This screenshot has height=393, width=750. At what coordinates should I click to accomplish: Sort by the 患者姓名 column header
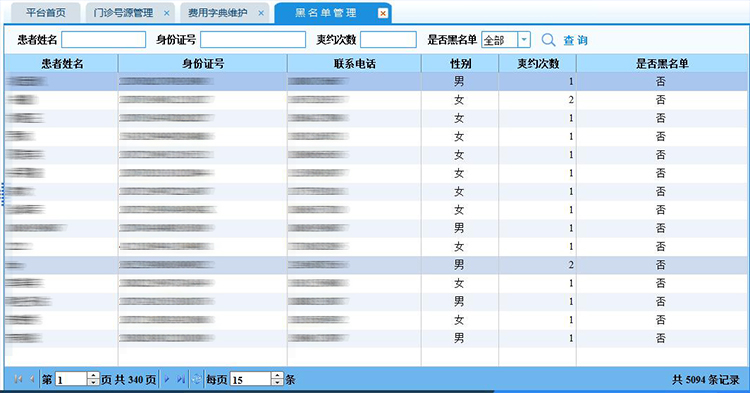pyautogui.click(x=62, y=64)
